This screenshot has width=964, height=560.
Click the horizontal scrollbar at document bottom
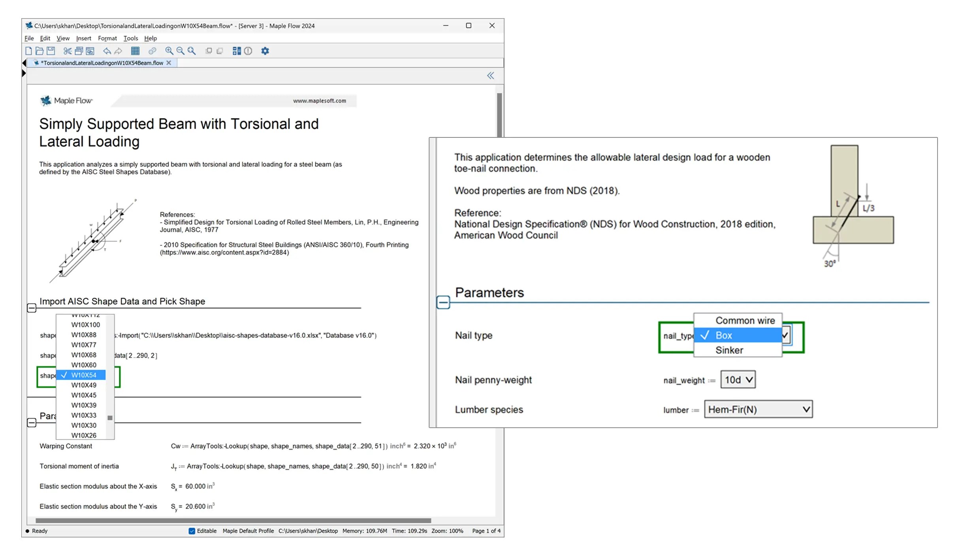233,521
